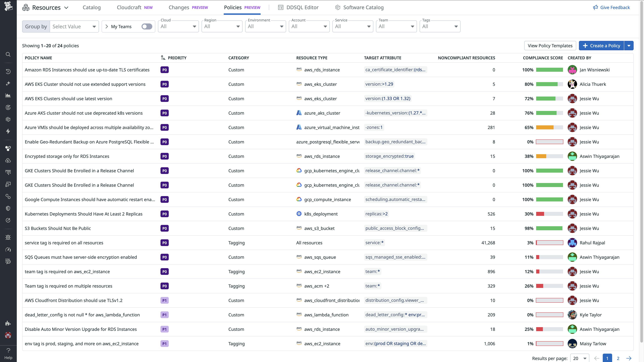The width and height of the screenshot is (644, 362).
Task: Switch to the Catalog tab
Action: 92,7
